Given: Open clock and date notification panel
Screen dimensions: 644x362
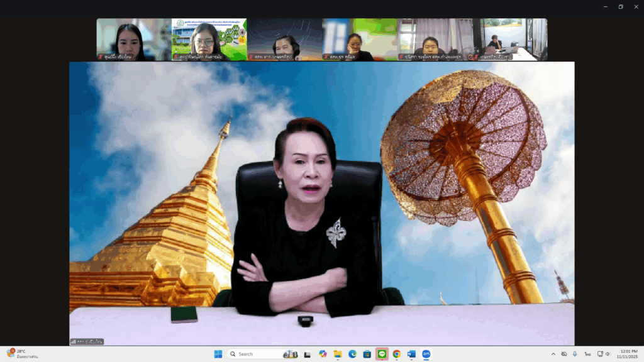Looking at the screenshot, I should pyautogui.click(x=628, y=354).
